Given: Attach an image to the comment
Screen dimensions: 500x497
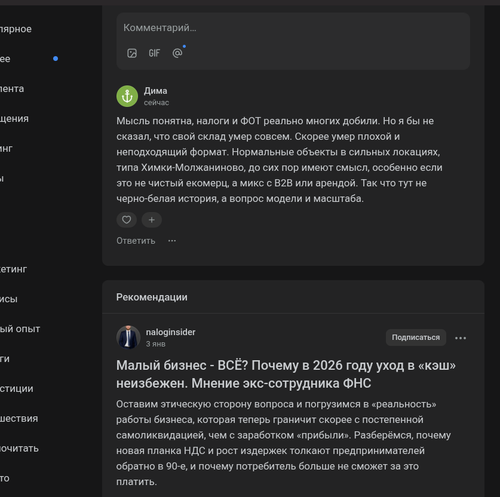Looking at the screenshot, I should 132,53.
